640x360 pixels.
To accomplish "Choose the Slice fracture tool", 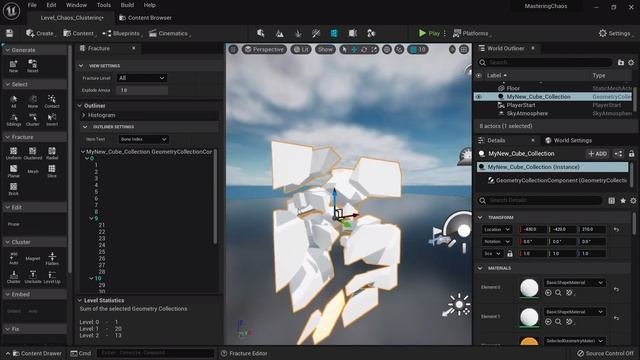I will click(x=52, y=171).
